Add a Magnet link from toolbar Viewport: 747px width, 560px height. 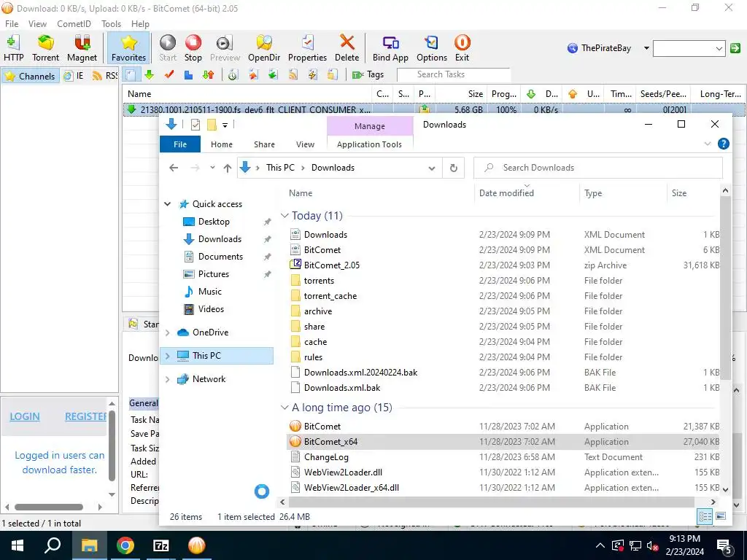[82, 48]
